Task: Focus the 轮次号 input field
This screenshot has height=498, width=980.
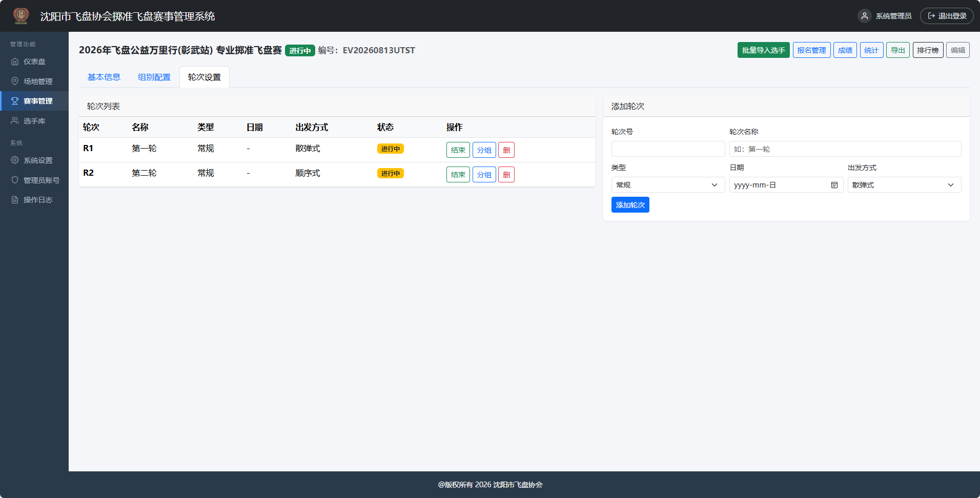Action: [x=668, y=149]
